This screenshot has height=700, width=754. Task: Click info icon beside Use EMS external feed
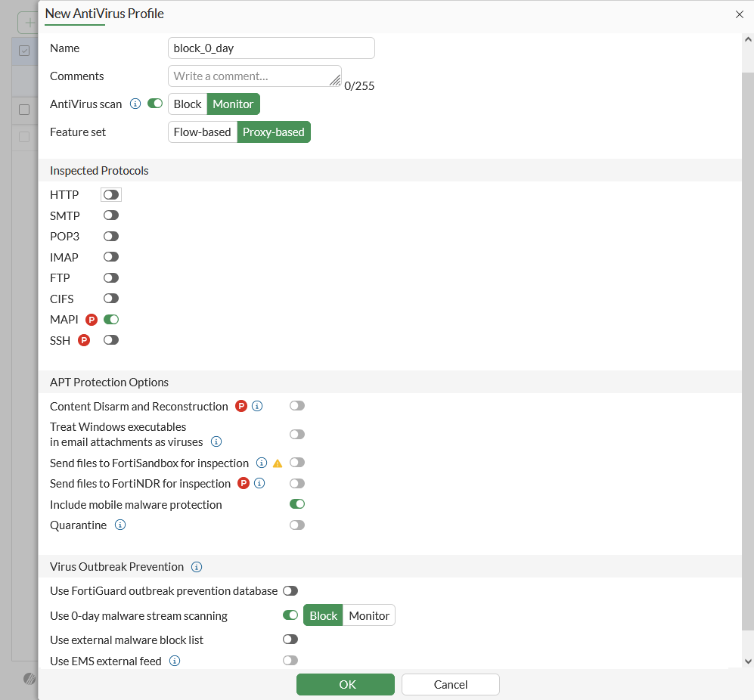[x=175, y=661]
